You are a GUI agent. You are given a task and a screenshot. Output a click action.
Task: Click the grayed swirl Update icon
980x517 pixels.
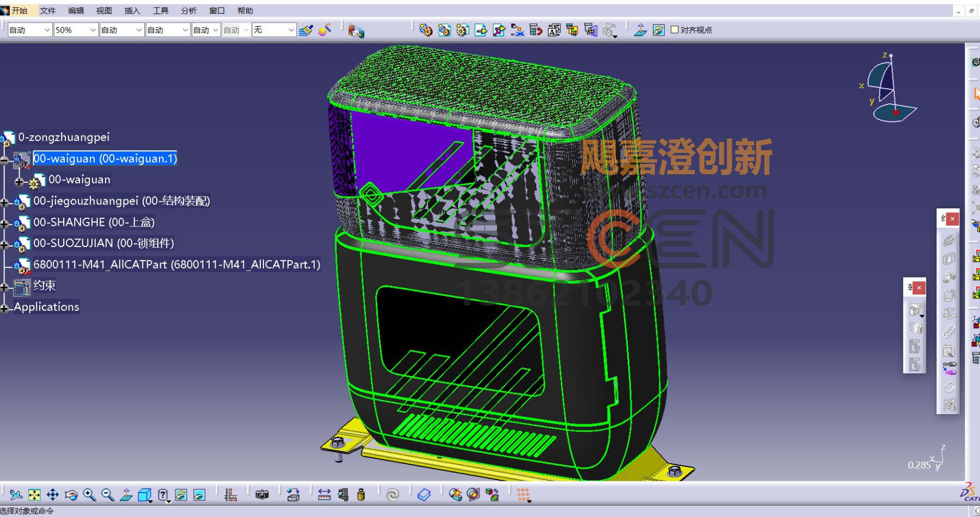pos(393,495)
